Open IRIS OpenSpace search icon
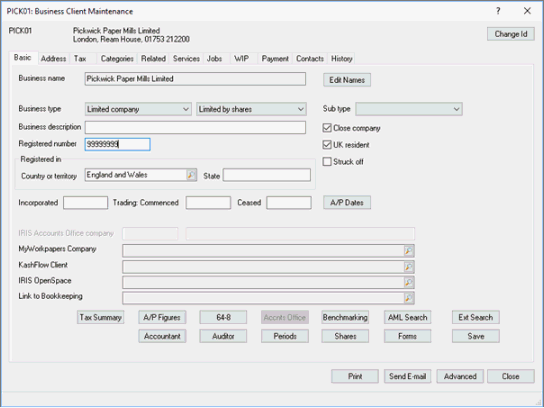Viewport: 544px width, 408px height. (409, 282)
